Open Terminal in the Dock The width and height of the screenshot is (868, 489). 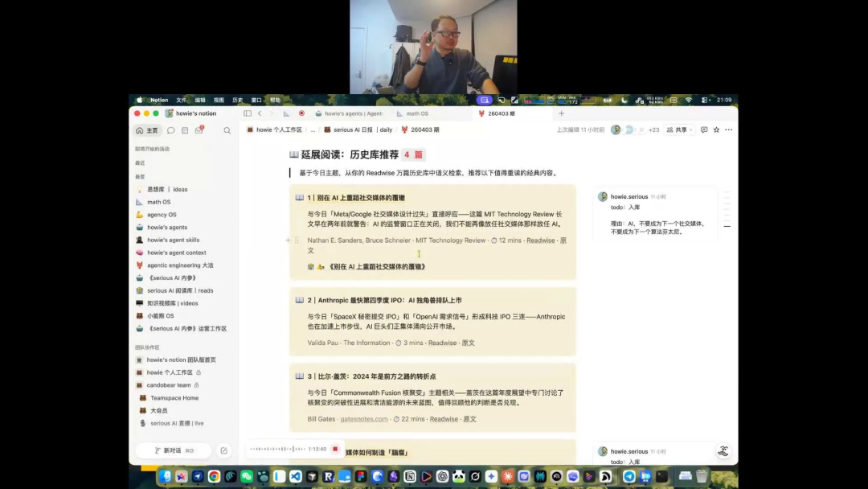[661, 476]
